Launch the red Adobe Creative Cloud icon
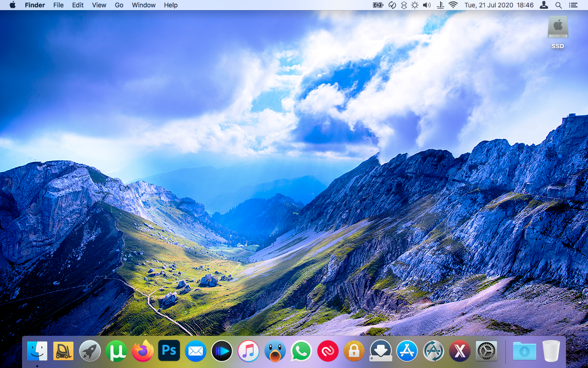This screenshot has width=588, height=368. click(328, 351)
